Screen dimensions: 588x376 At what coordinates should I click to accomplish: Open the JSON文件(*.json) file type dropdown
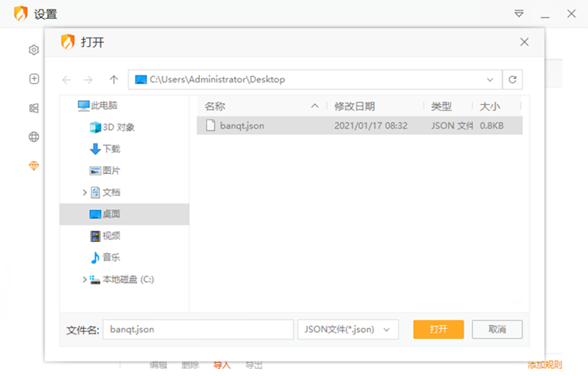click(x=348, y=330)
